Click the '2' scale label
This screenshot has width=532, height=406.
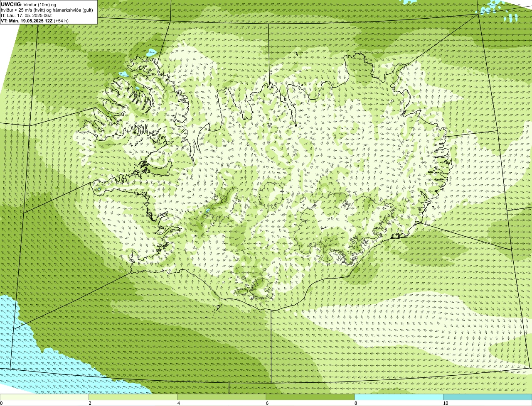(90, 403)
